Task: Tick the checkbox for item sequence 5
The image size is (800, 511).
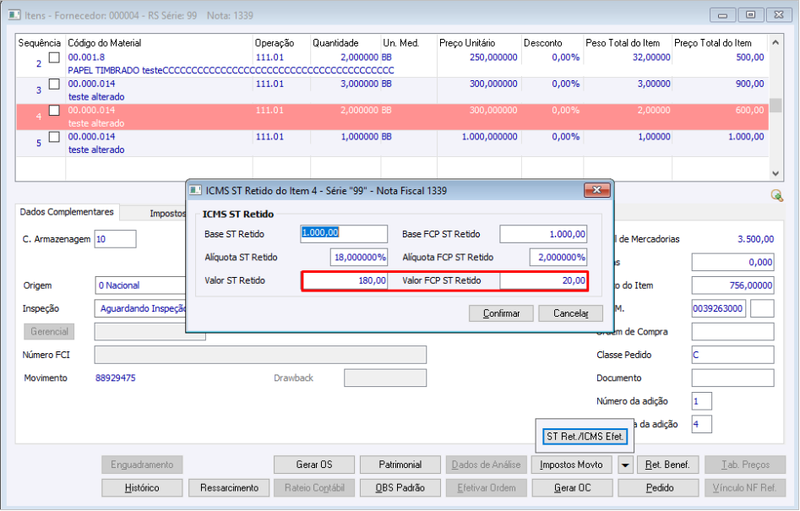Action: pyautogui.click(x=54, y=137)
